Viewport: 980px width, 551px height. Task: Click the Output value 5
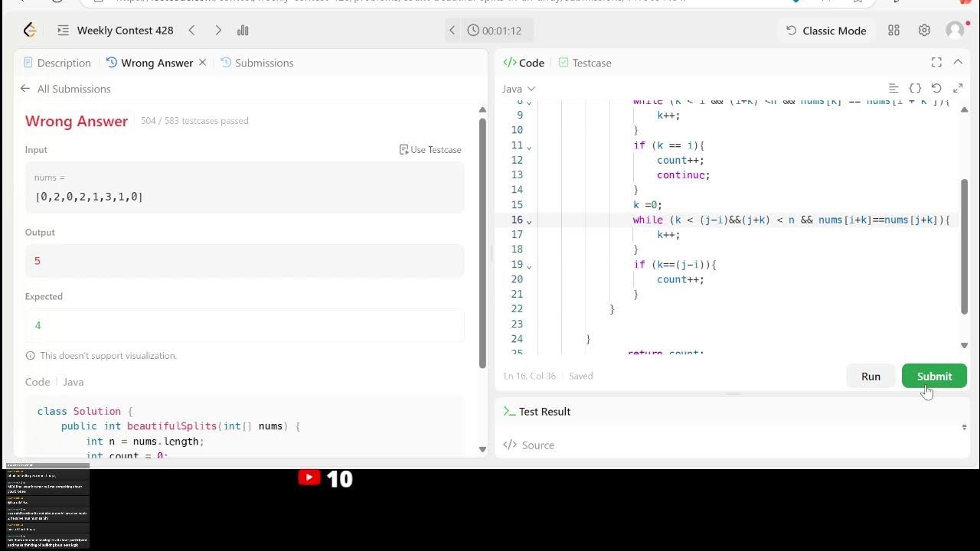click(38, 261)
